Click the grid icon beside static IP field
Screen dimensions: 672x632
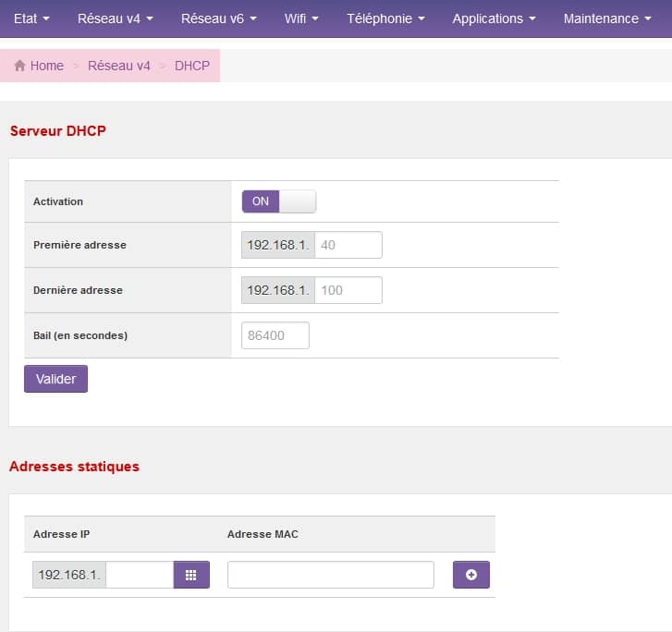point(191,575)
